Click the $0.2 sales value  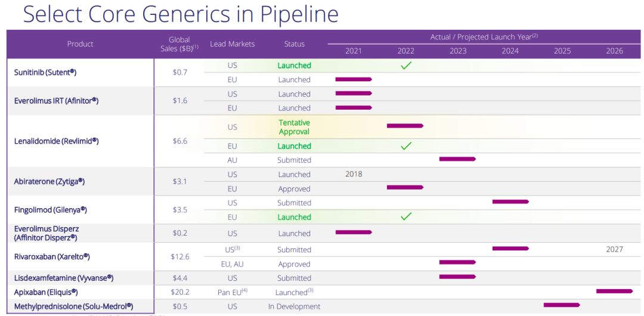click(x=180, y=233)
